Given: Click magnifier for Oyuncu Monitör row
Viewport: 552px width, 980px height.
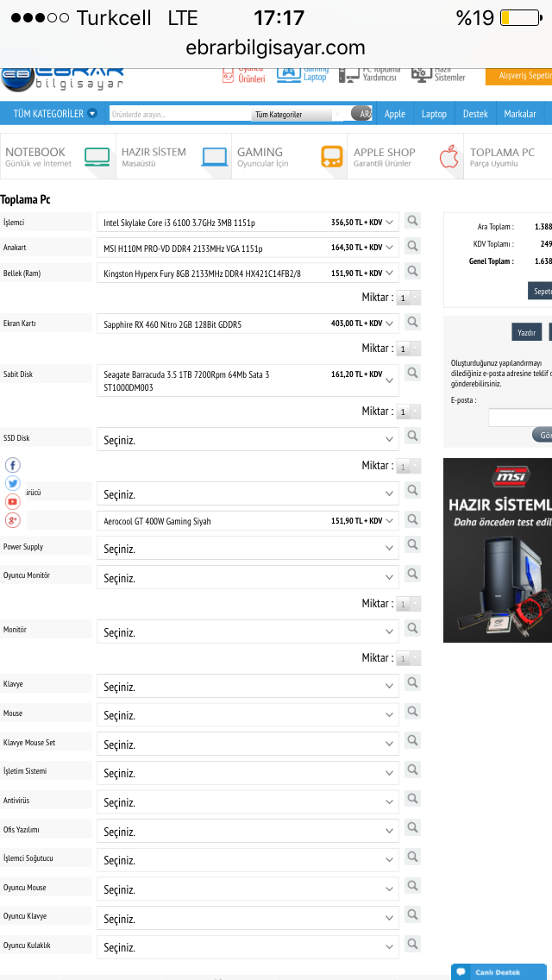Looking at the screenshot, I should point(412,574).
